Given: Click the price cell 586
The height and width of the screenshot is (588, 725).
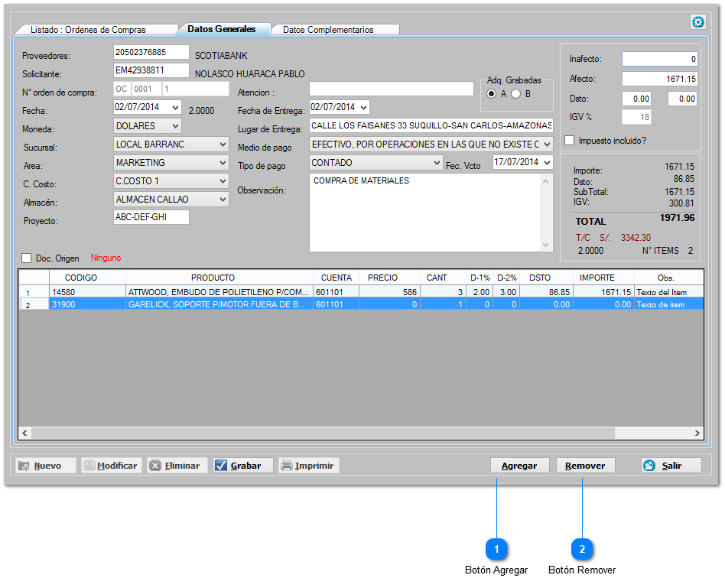Looking at the screenshot, I should (390, 292).
